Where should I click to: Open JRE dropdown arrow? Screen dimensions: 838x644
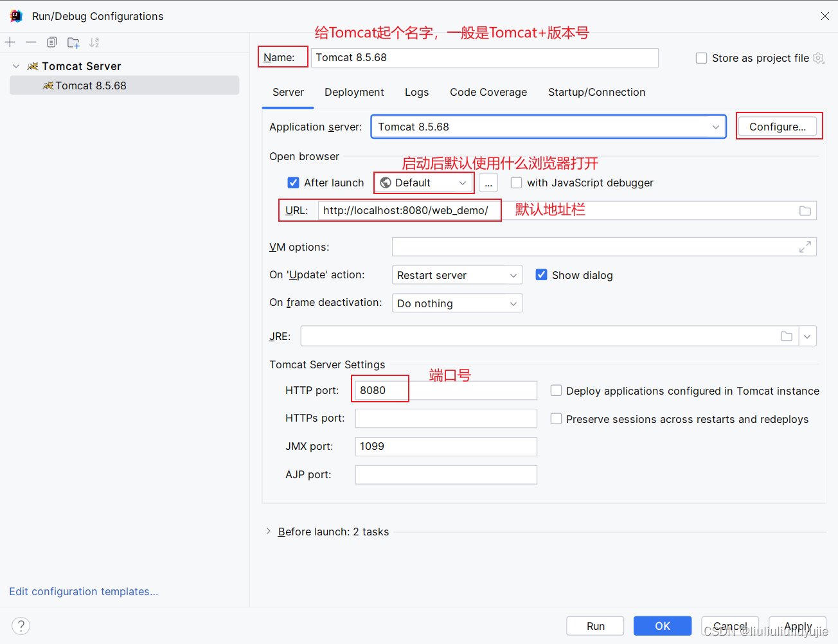click(807, 336)
